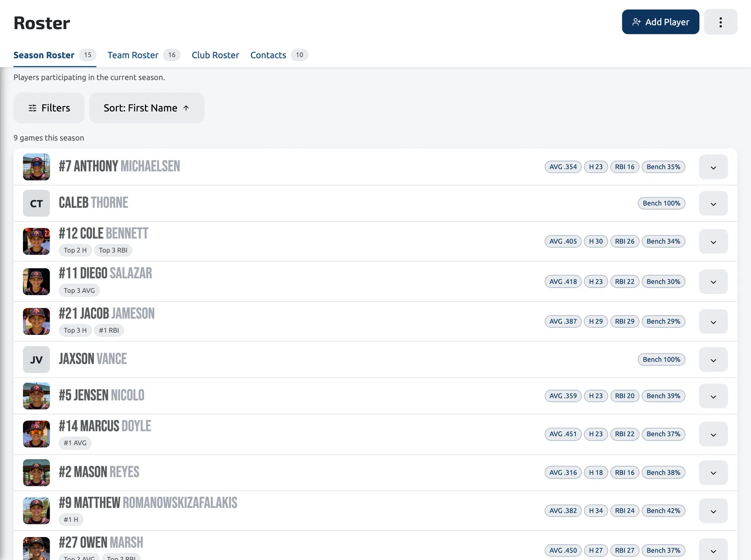Open Mason Reyes's player photo
Screen dimensions: 751x560
click(36, 473)
